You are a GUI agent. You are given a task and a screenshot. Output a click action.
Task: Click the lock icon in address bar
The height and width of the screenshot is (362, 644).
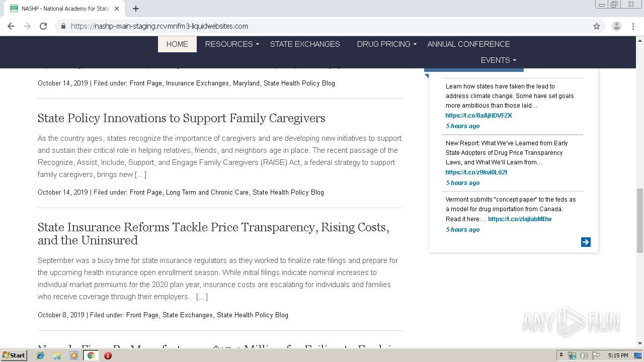pyautogui.click(x=63, y=26)
